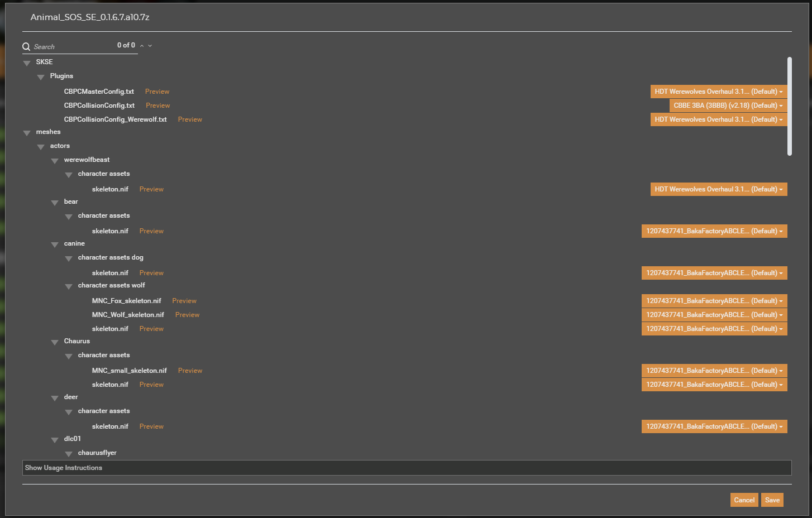Open provider dropdown for Chaurus skeleton.nif
Viewport: 812px width, 518px height.
pyautogui.click(x=714, y=385)
